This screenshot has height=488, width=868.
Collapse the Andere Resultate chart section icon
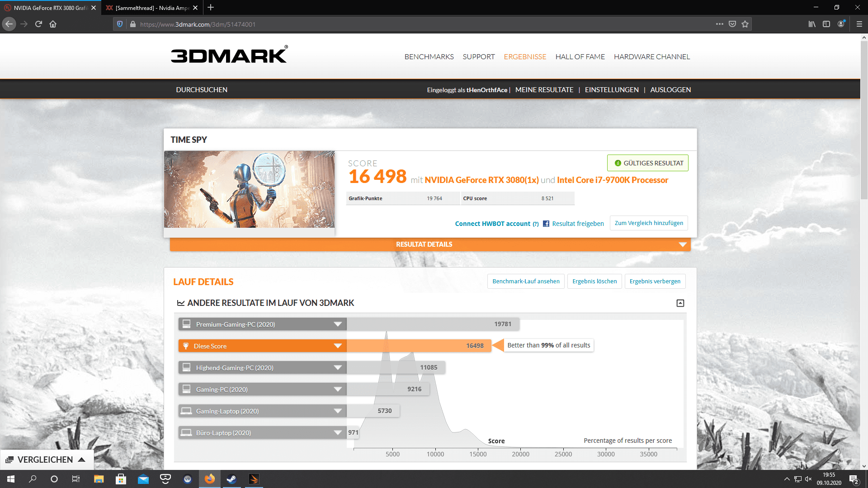[x=680, y=303]
